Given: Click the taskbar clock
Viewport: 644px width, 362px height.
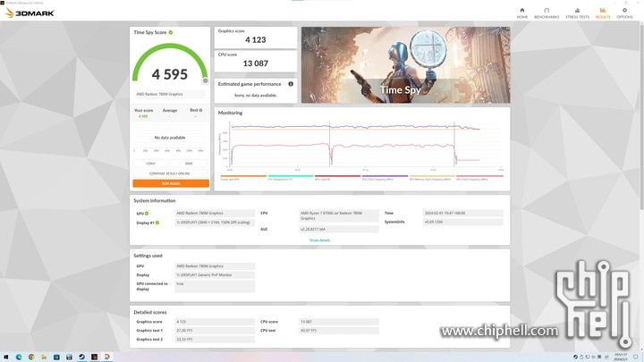Looking at the screenshot, I should tap(621, 357).
